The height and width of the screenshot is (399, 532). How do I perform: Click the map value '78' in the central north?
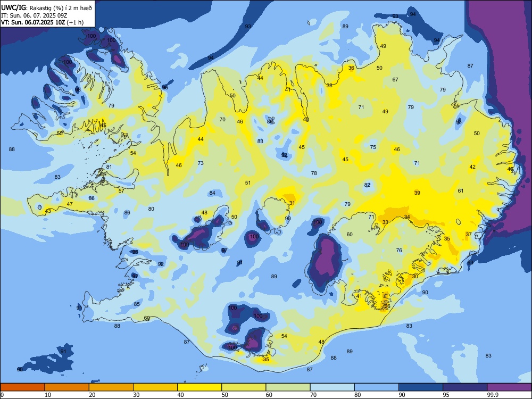(x=314, y=173)
